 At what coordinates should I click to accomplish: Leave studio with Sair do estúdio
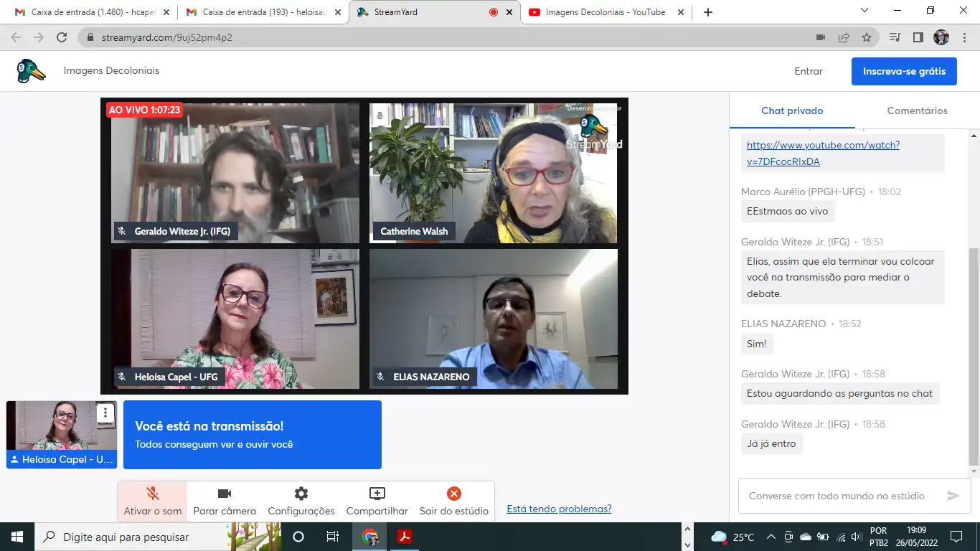click(453, 501)
